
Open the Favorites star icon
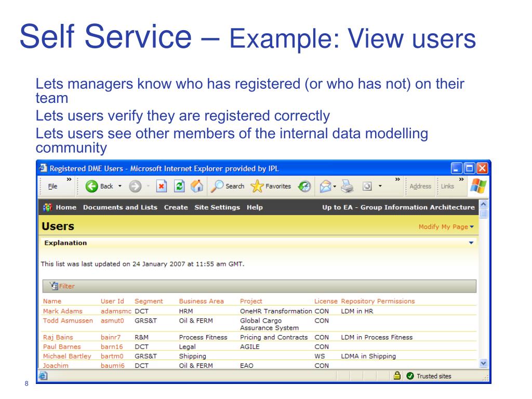pos(257,186)
